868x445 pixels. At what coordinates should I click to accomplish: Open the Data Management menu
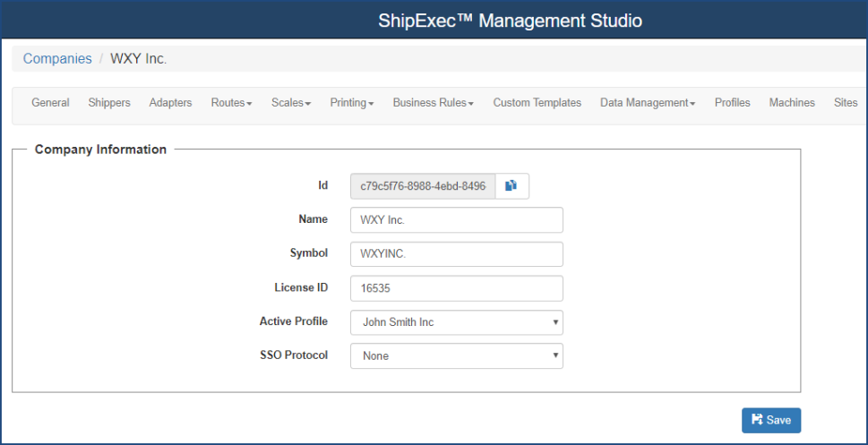coord(648,103)
